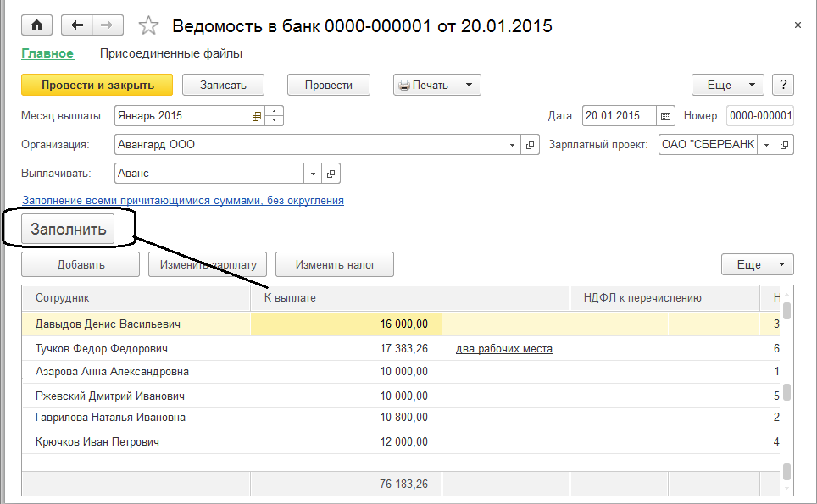Image resolution: width=817 pixels, height=504 pixels.
Task: Expand the Выплачивать dropdown arrow
Action: pos(313,174)
